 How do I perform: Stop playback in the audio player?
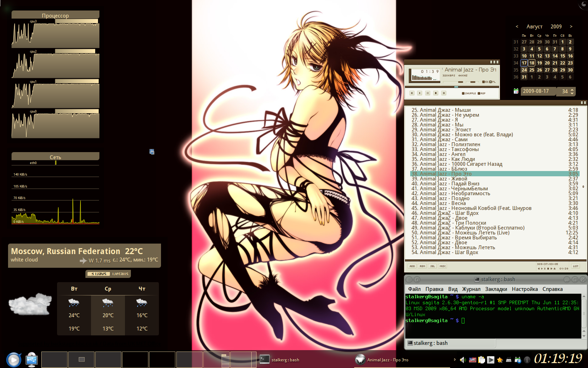pyautogui.click(x=436, y=93)
